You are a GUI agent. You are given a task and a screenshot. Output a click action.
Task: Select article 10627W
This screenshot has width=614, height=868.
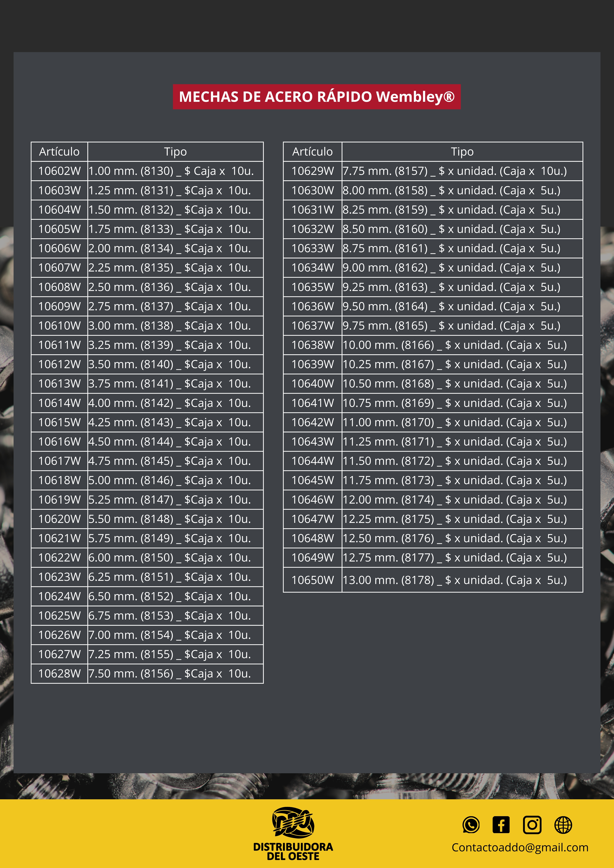click(x=59, y=654)
